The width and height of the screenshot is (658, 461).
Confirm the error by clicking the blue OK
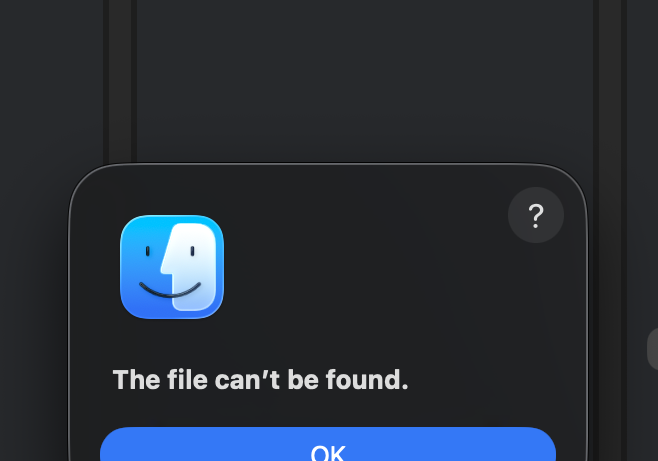point(328,445)
